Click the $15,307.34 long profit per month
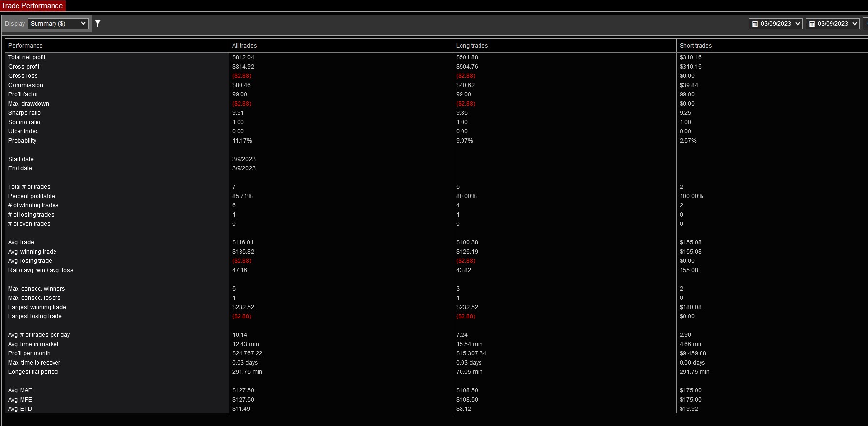 (471, 353)
